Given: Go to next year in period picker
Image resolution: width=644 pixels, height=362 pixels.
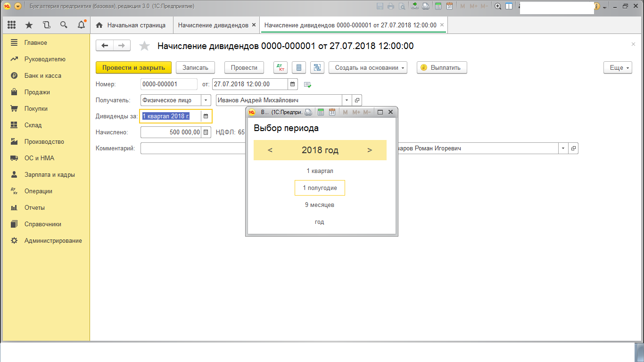Looking at the screenshot, I should pos(370,150).
